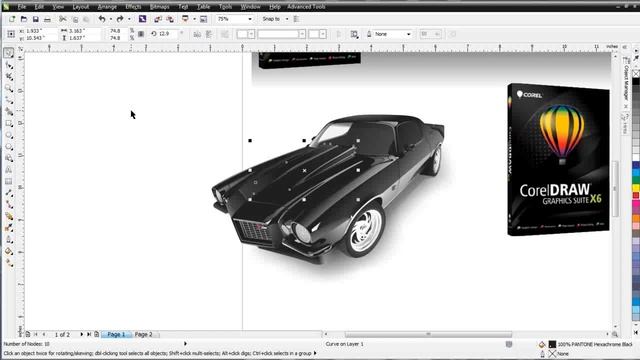Print the document with printer icon
The width and height of the screenshot is (640, 360).
pos(47,19)
